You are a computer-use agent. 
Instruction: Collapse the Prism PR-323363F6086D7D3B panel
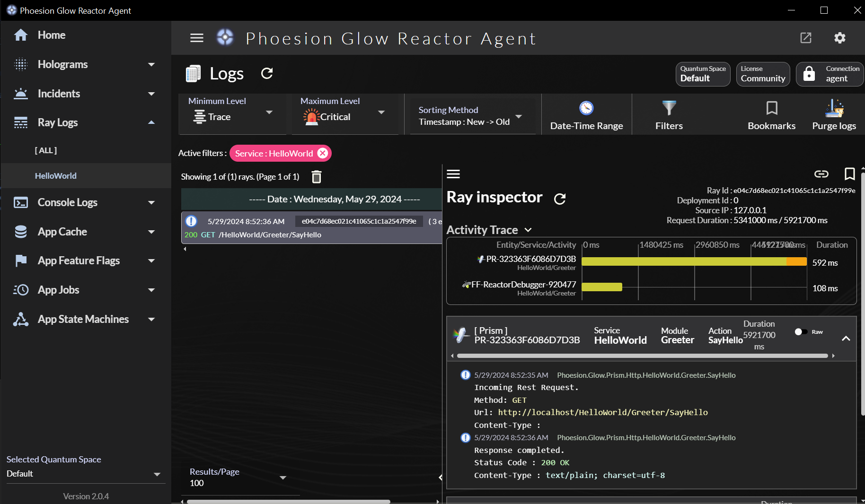pyautogui.click(x=846, y=339)
